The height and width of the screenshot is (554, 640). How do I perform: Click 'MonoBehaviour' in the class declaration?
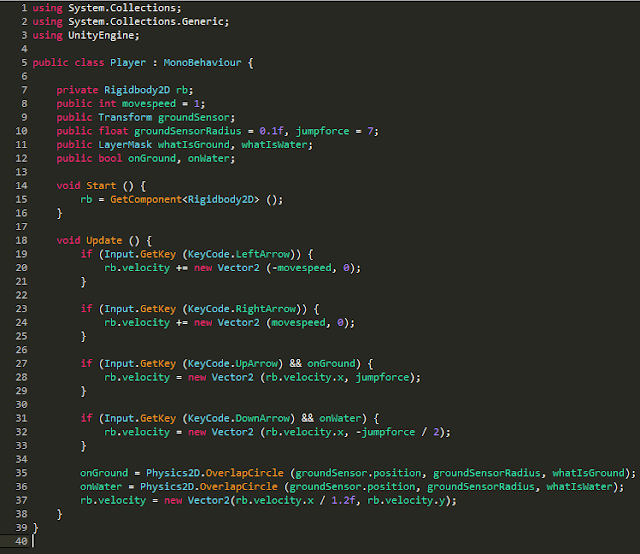click(202, 62)
